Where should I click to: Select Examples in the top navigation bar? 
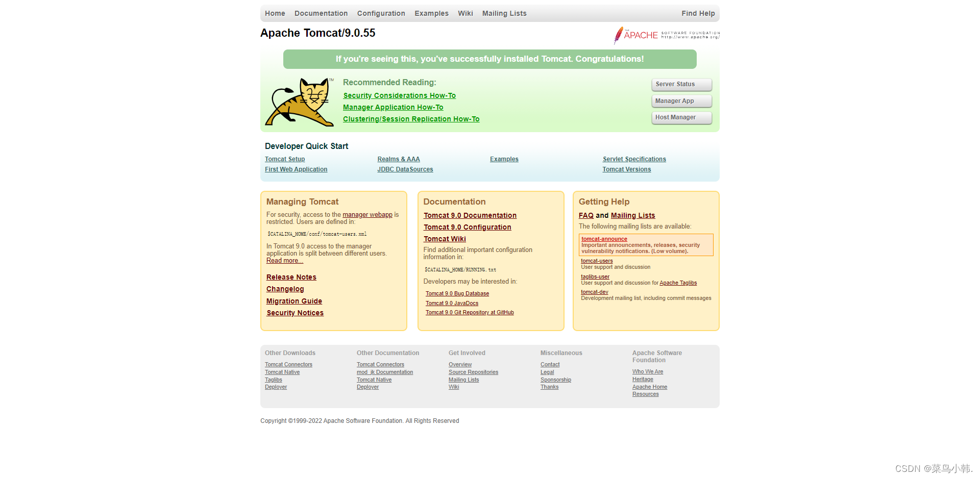tap(431, 13)
